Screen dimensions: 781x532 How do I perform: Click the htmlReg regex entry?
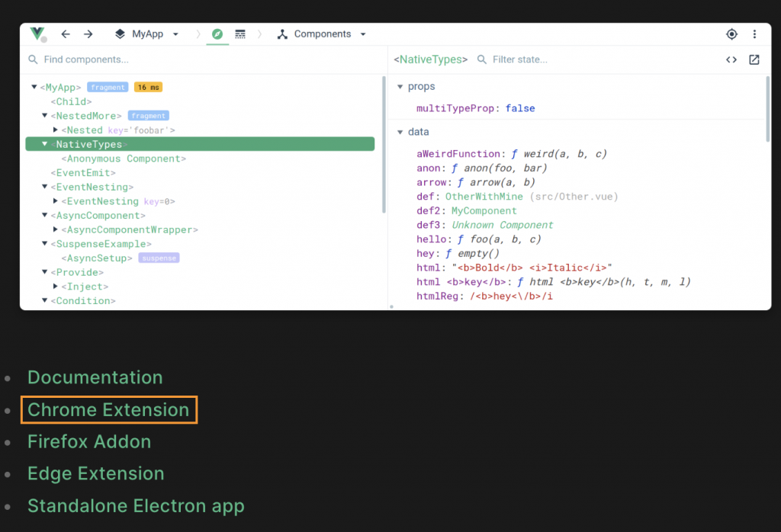(484, 296)
